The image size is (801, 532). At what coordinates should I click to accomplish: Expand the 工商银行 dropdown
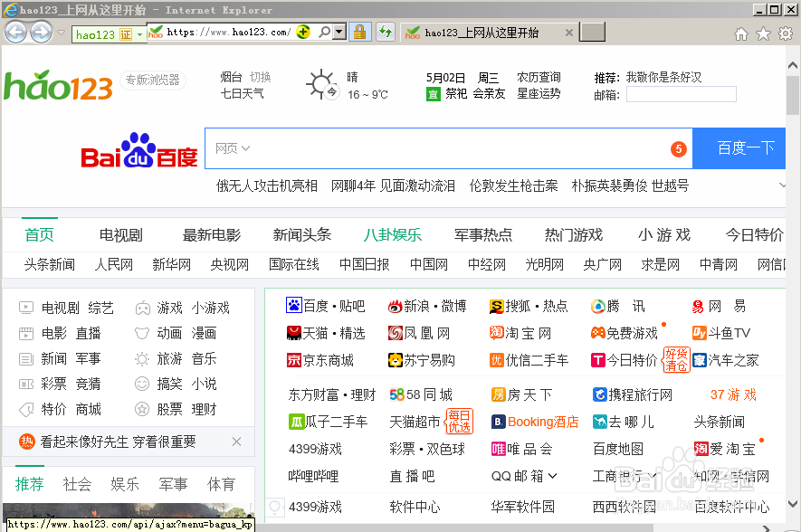click(x=653, y=476)
